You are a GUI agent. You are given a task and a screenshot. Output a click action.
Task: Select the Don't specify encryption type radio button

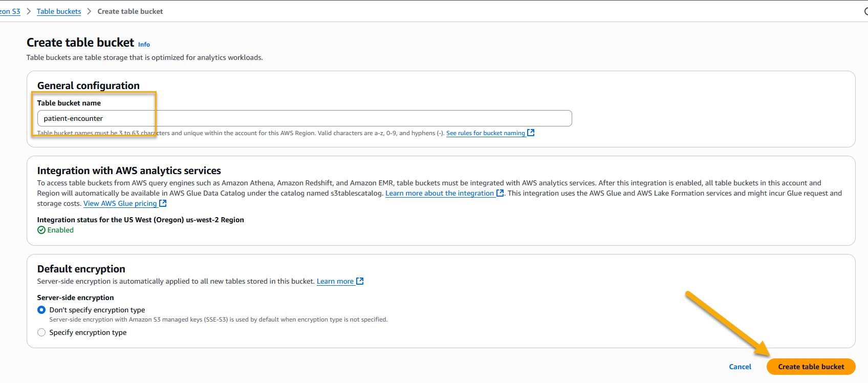pyautogui.click(x=41, y=310)
